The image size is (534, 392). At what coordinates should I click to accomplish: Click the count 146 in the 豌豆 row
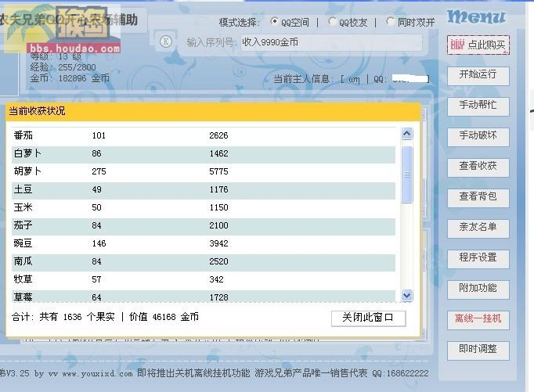(x=99, y=243)
